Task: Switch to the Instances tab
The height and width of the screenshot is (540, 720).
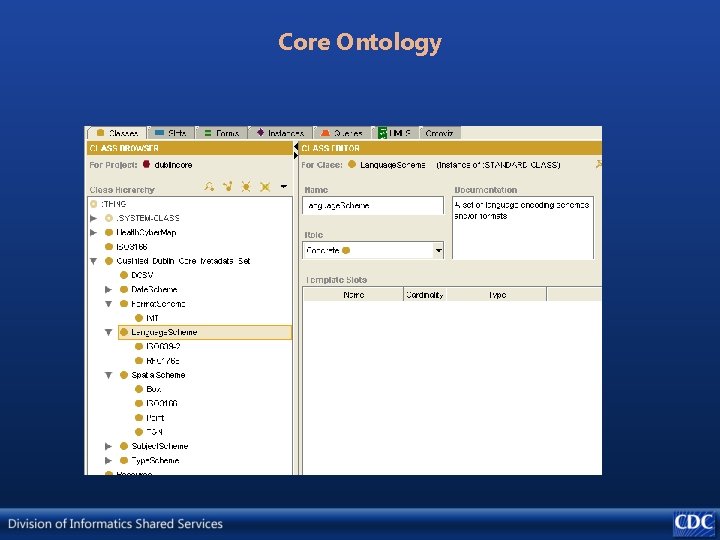Action: [x=280, y=133]
